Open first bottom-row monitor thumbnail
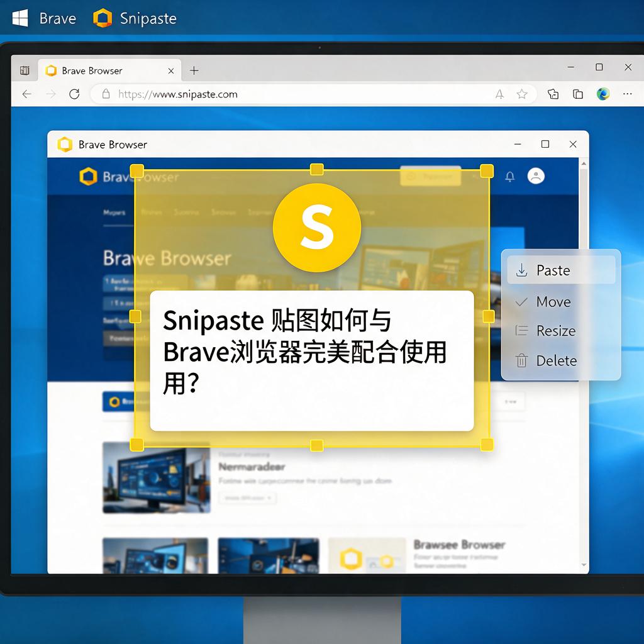 pos(155,556)
